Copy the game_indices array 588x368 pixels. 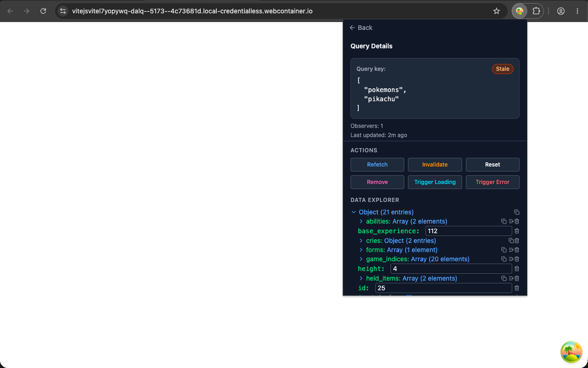pyautogui.click(x=504, y=259)
